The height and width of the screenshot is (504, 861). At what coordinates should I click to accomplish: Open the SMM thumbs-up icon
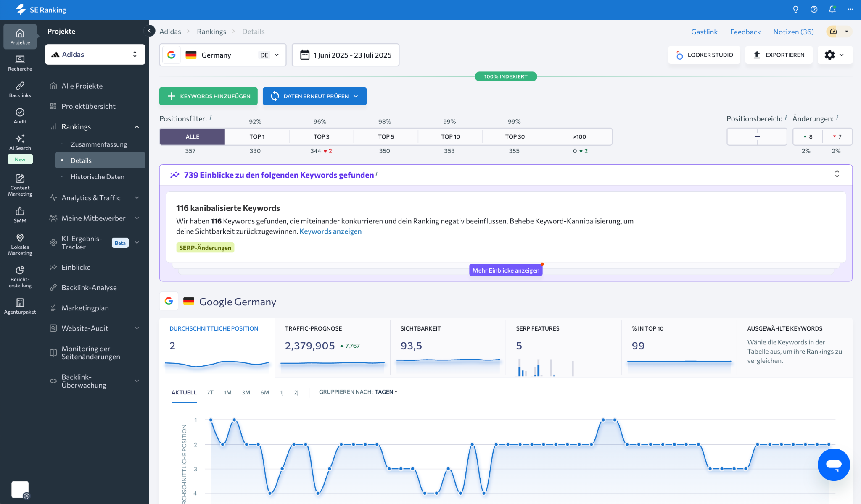tap(20, 215)
